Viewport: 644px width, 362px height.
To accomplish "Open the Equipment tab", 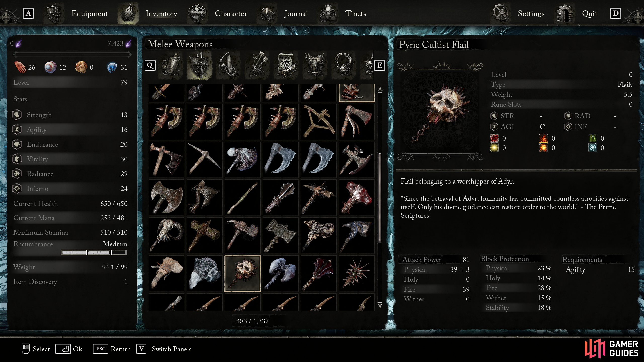I will click(x=90, y=13).
